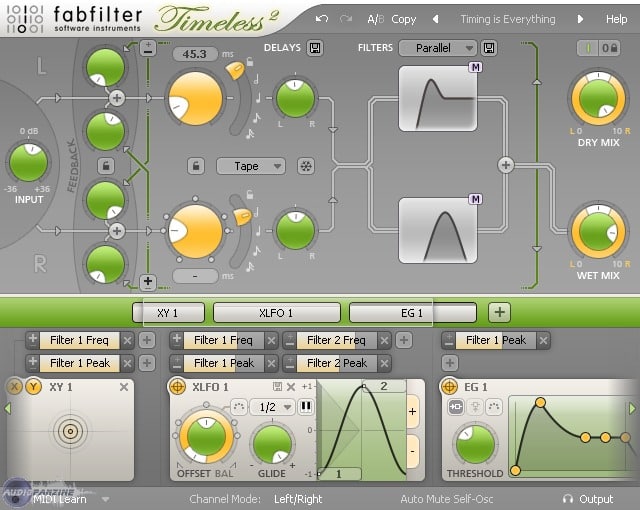640x510 pixels.
Task: Pause the XLFO with pause button
Action: [x=306, y=406]
